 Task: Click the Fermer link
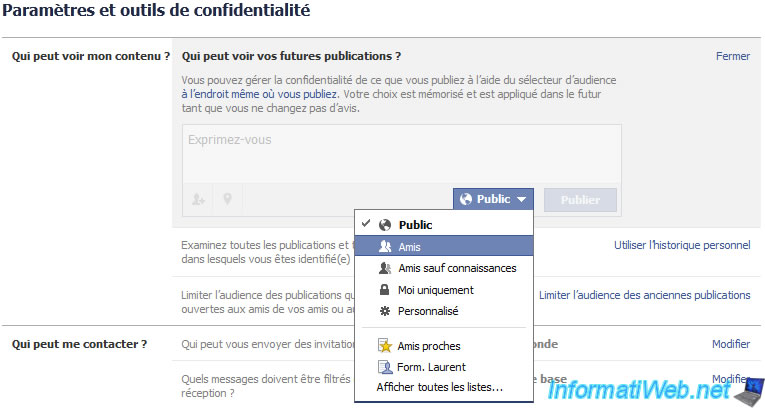(x=733, y=56)
